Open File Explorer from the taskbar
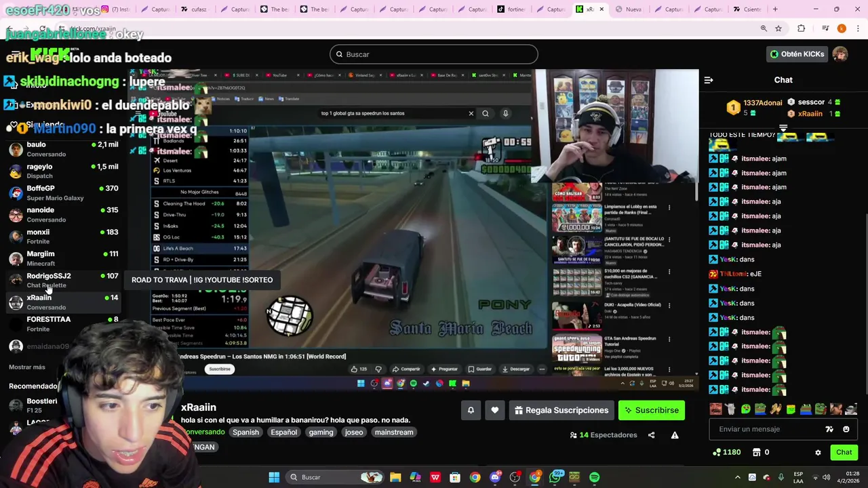Viewport: 868px width, 488px height. point(395,477)
